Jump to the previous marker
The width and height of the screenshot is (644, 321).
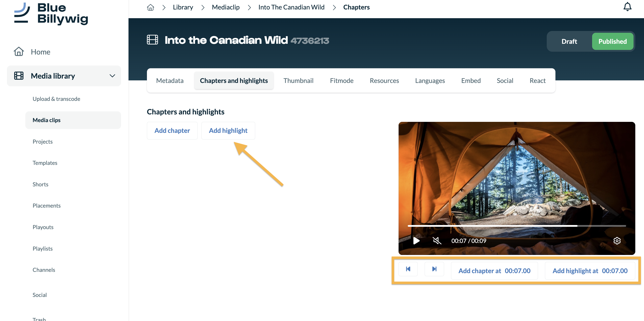[408, 269]
